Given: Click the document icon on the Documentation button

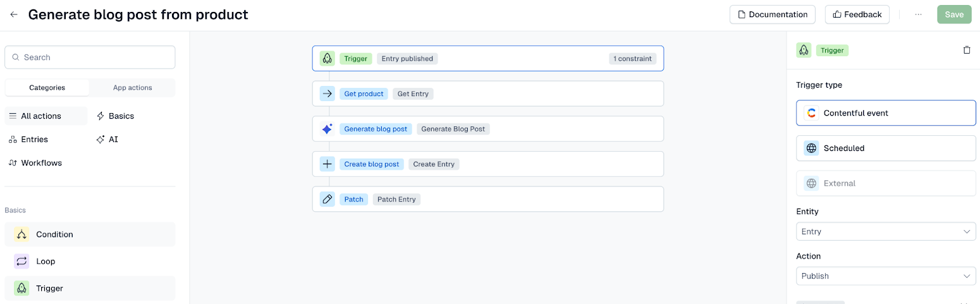Looking at the screenshot, I should click(742, 15).
